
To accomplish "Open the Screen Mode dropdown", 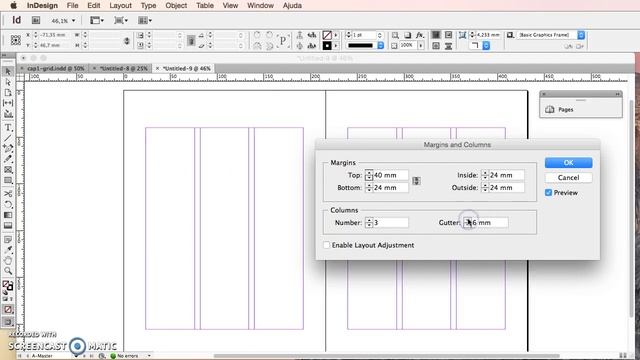I will coord(121,20).
